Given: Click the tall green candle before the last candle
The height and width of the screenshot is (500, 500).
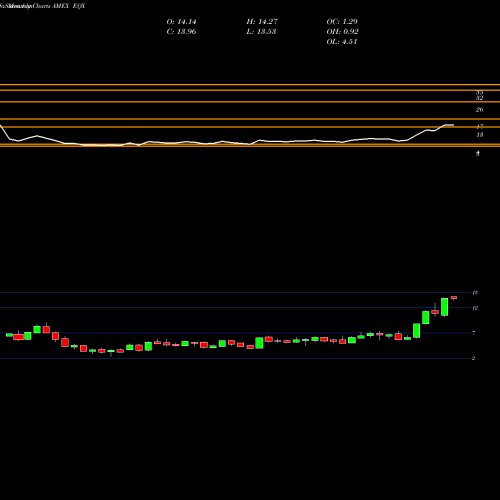Looking at the screenshot, I should (444, 307).
